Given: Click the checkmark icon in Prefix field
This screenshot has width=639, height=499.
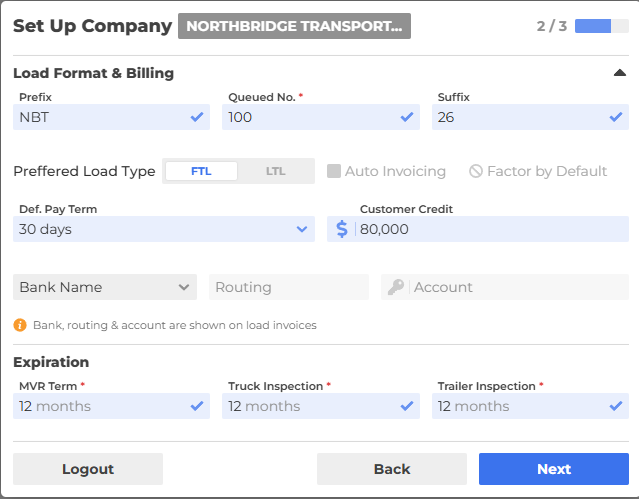Looking at the screenshot, I should click(x=197, y=117).
